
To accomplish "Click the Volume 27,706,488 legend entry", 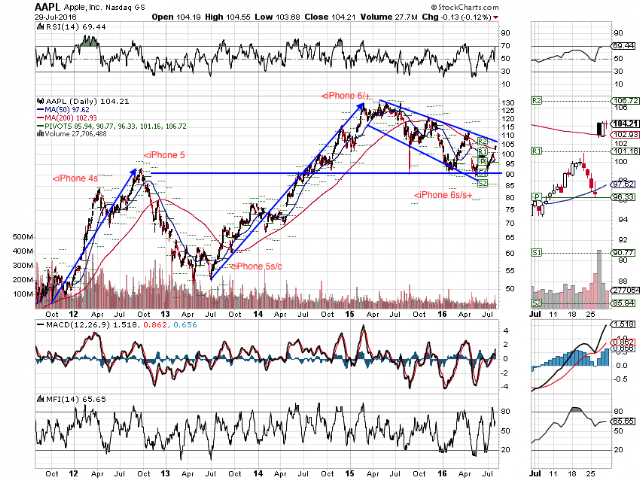I will click(75, 134).
